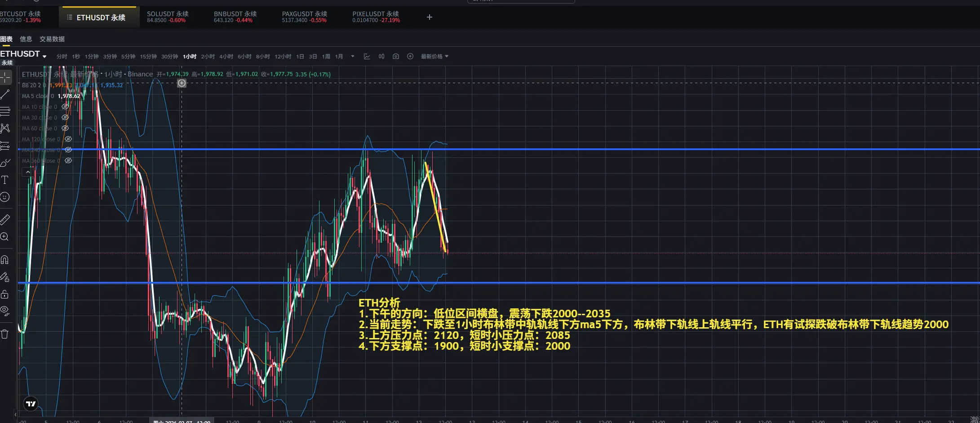Show the MA 60 indicator
Image resolution: width=980 pixels, height=423 pixels.
pyautogui.click(x=65, y=128)
